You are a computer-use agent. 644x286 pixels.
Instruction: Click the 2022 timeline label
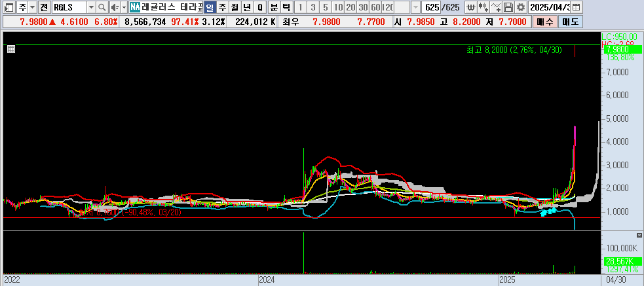pos(11,279)
